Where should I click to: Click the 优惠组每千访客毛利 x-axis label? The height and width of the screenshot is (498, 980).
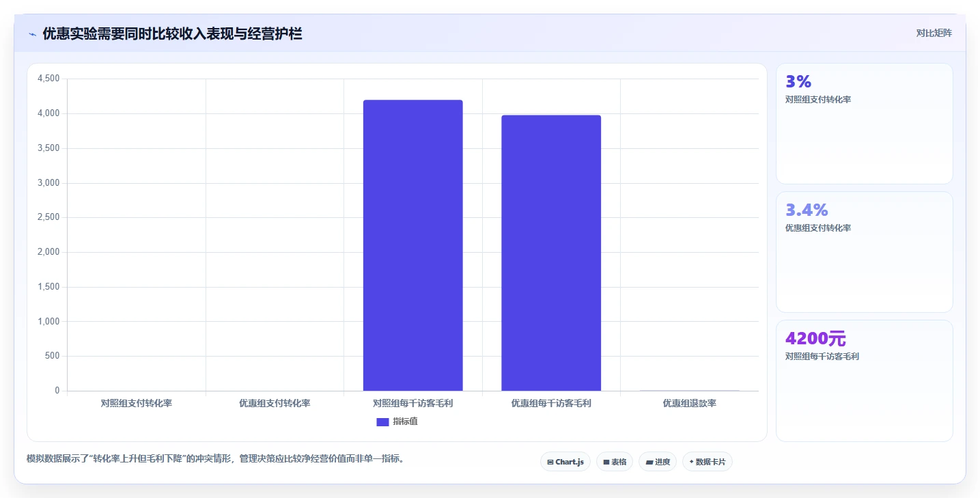[x=551, y=403]
